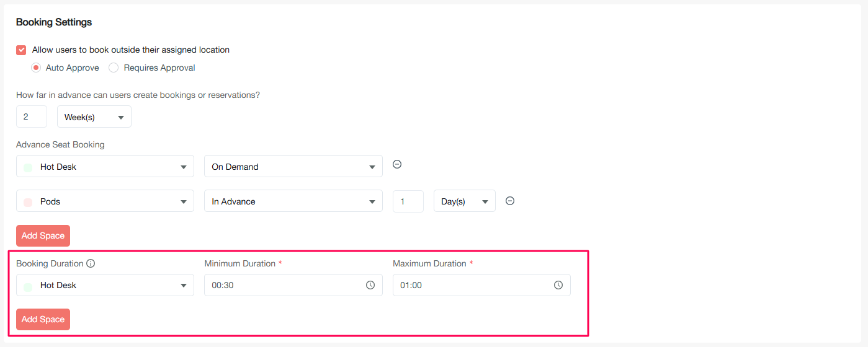Click the Pods advance days number field
This screenshot has width=868, height=347.
(408, 201)
